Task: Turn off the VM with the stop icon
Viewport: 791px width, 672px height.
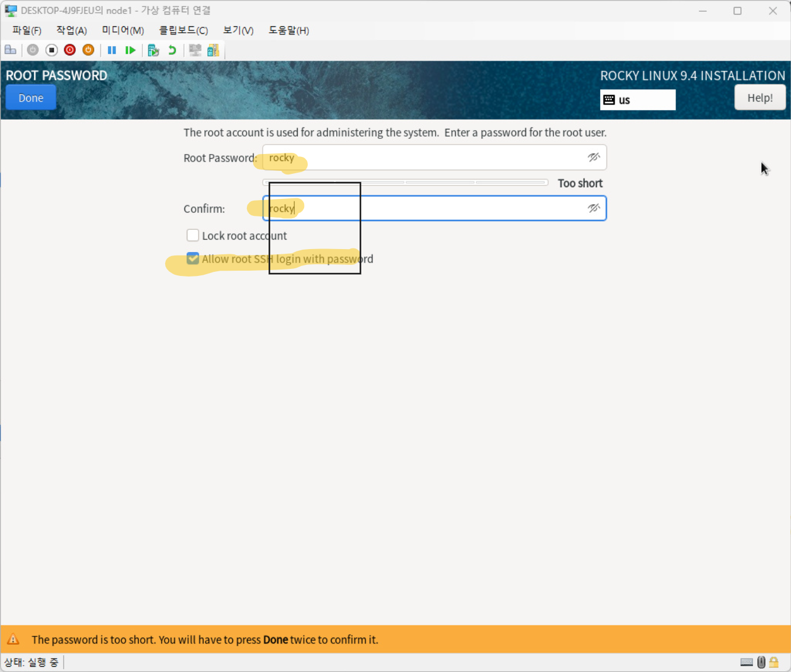Action: [51, 50]
